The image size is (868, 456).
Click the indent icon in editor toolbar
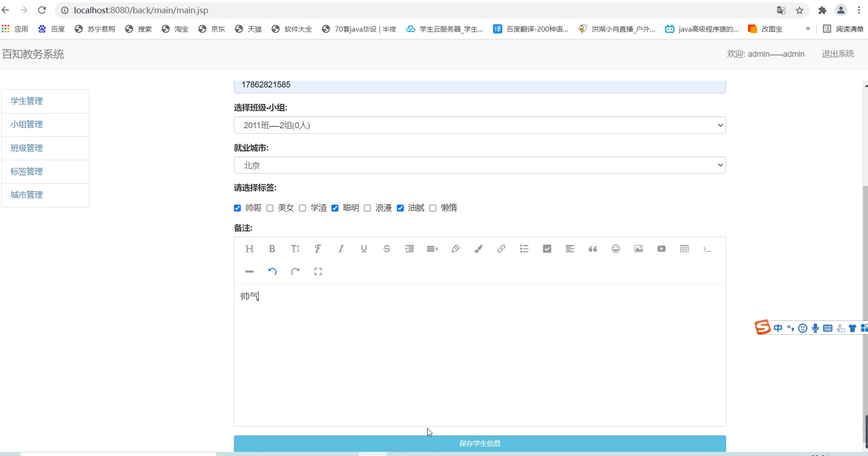[x=410, y=249]
